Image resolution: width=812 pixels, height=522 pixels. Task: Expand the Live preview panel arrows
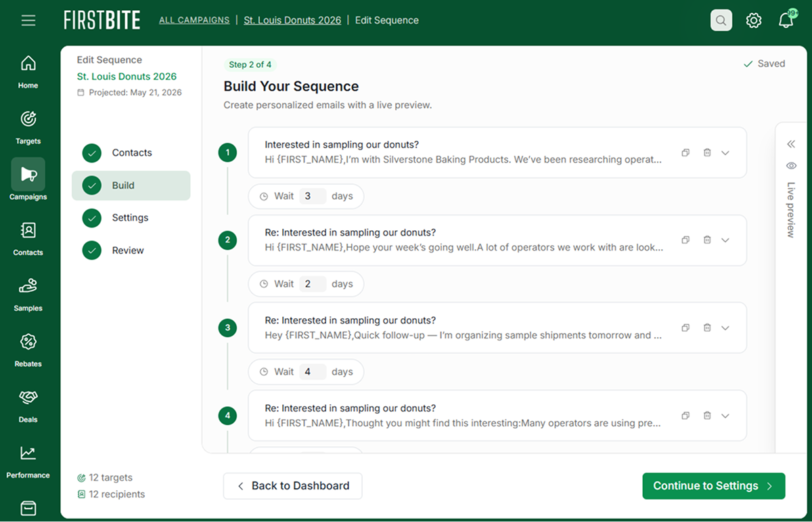791,144
